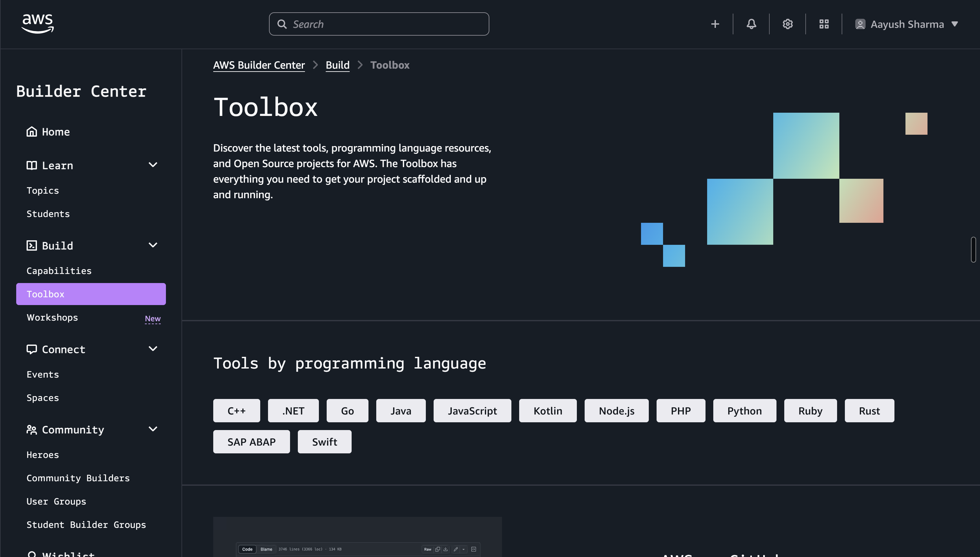Open the code viewer screenshot thumbnail
Viewport: 980px width, 557px height.
357,537
